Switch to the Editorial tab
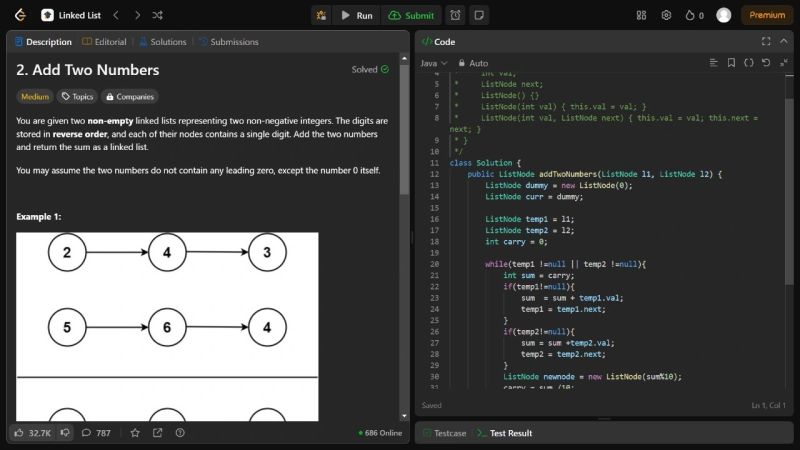This screenshot has width=800, height=450. [104, 42]
